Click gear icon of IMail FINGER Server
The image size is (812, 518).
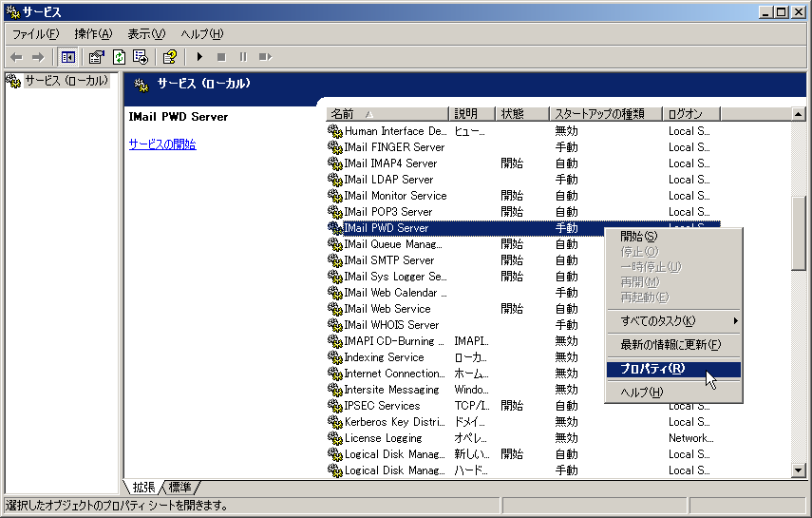click(x=335, y=147)
